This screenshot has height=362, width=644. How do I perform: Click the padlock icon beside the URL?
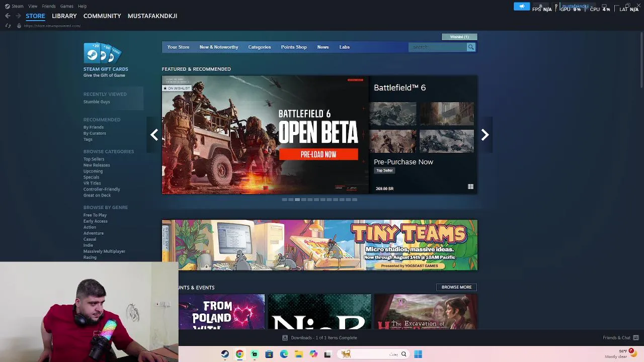tap(19, 26)
